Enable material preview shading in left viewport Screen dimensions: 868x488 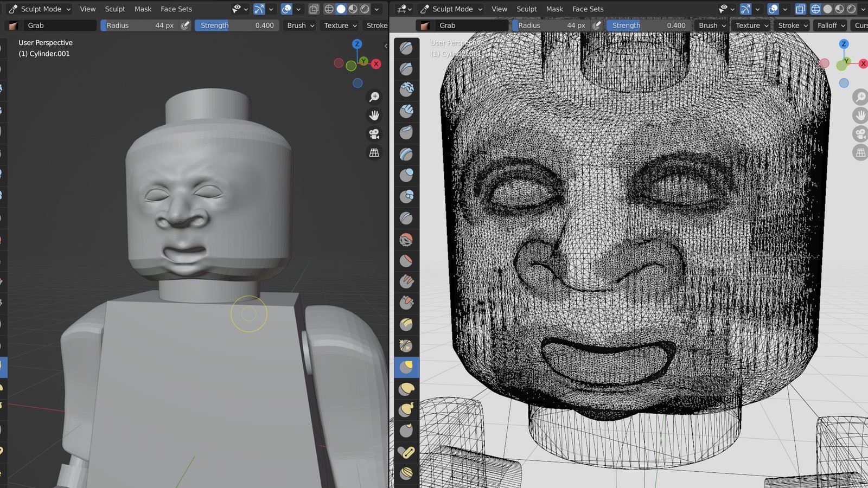click(x=353, y=9)
